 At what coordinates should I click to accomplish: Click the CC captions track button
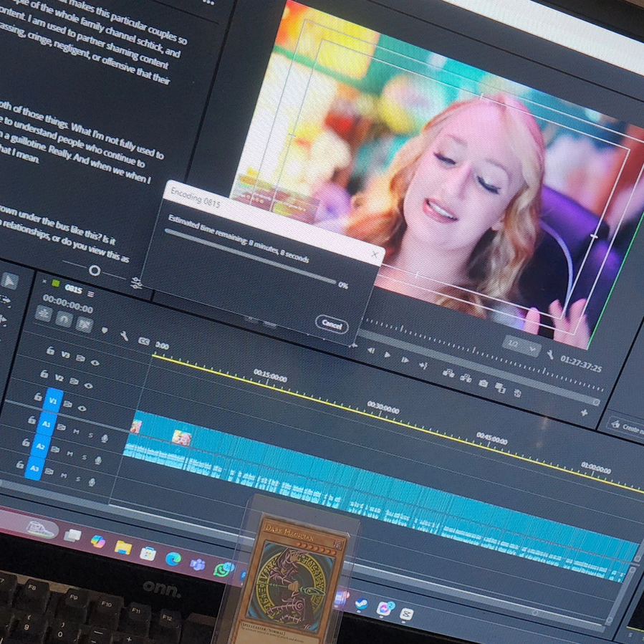144,341
